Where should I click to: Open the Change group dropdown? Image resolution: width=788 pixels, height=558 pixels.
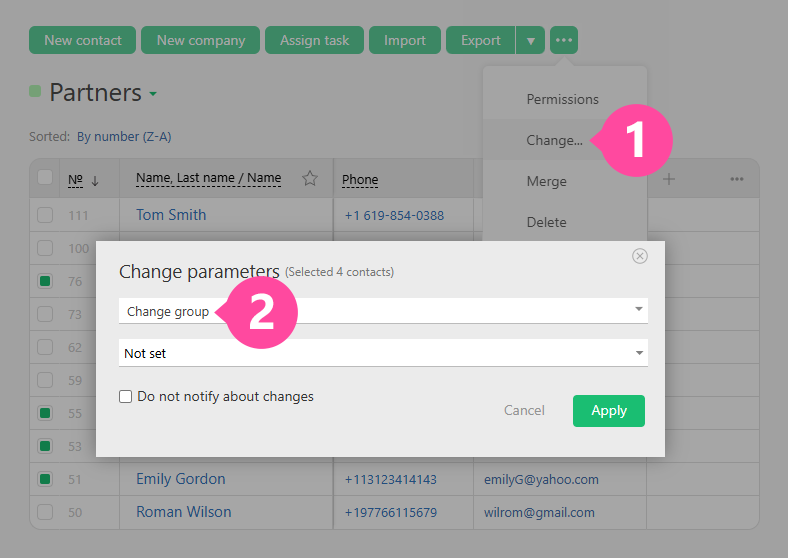[383, 311]
